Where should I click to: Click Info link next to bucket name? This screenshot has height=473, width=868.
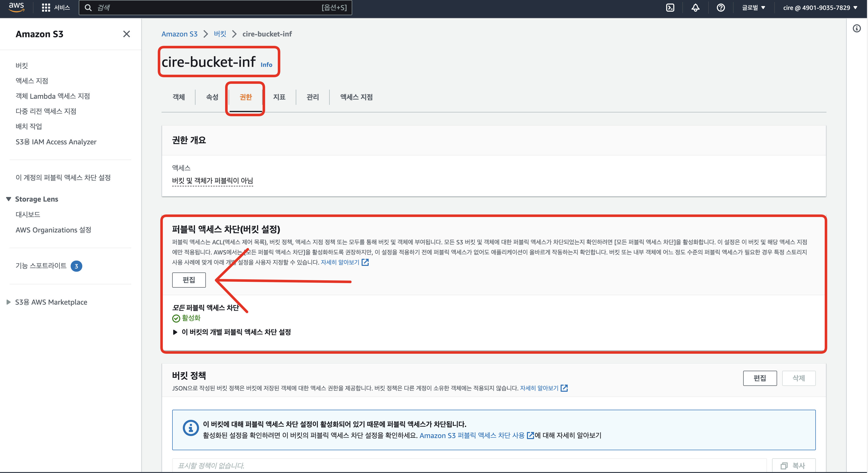tap(266, 65)
